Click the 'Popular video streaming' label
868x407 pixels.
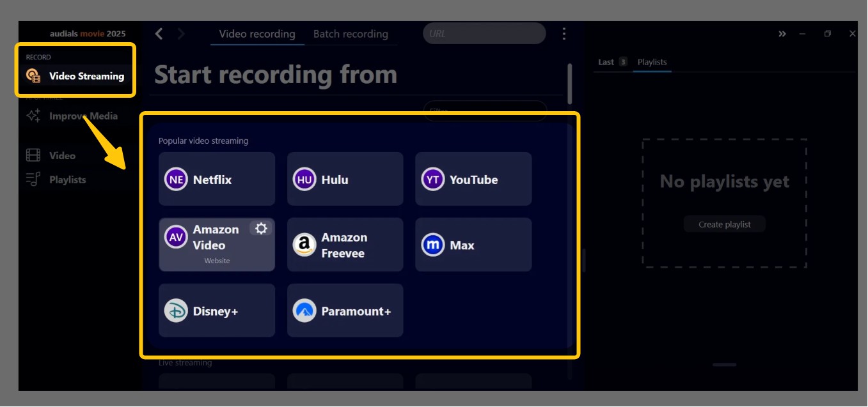point(203,141)
